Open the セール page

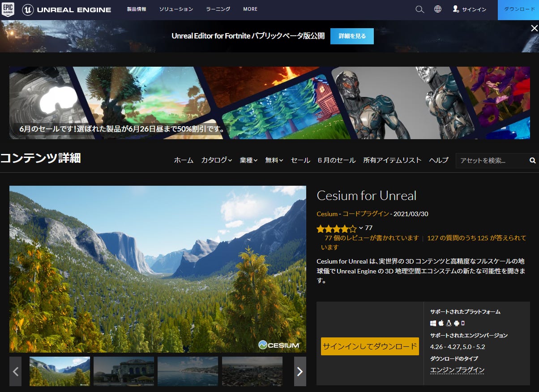click(x=300, y=160)
